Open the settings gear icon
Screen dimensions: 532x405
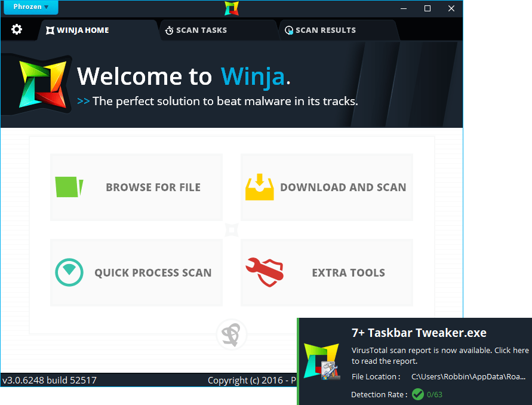(17, 29)
